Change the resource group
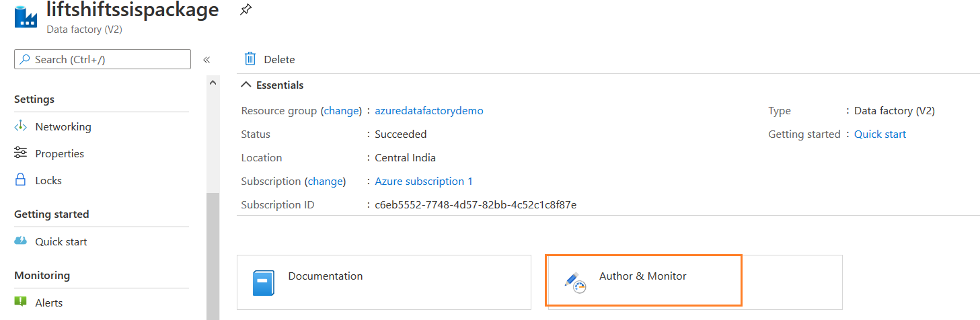Viewport: 980px width, 320px height. click(341, 110)
